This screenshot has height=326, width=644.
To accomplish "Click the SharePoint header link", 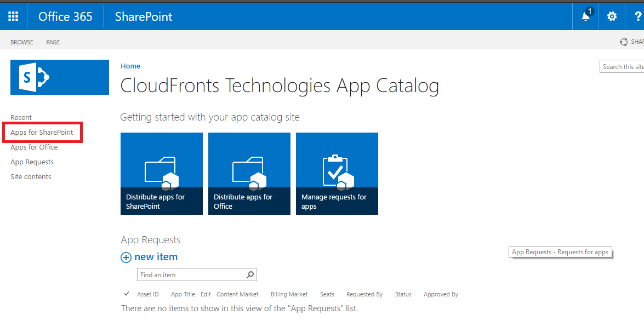I will (x=144, y=16).
